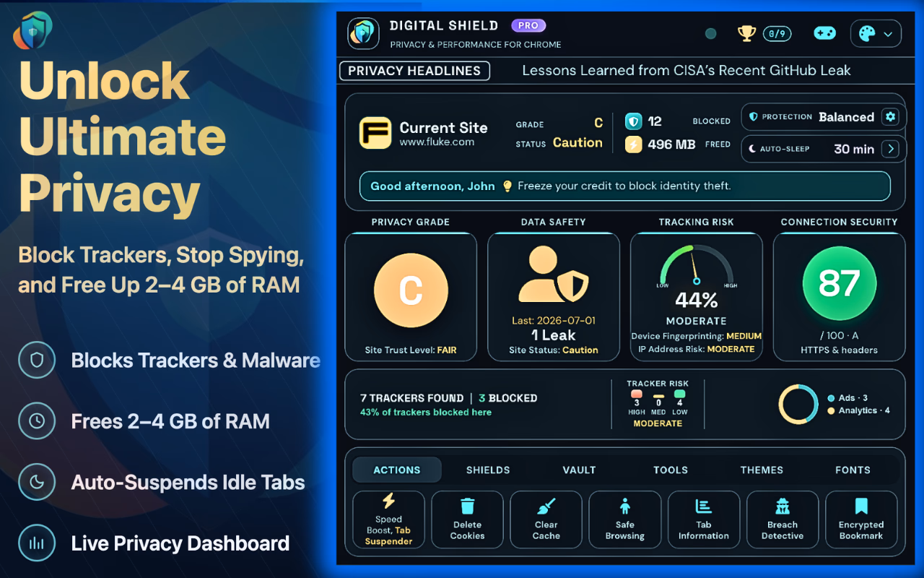Click the '43% of trackers blocked here' text
This screenshot has height=578, width=924.
[426, 413]
